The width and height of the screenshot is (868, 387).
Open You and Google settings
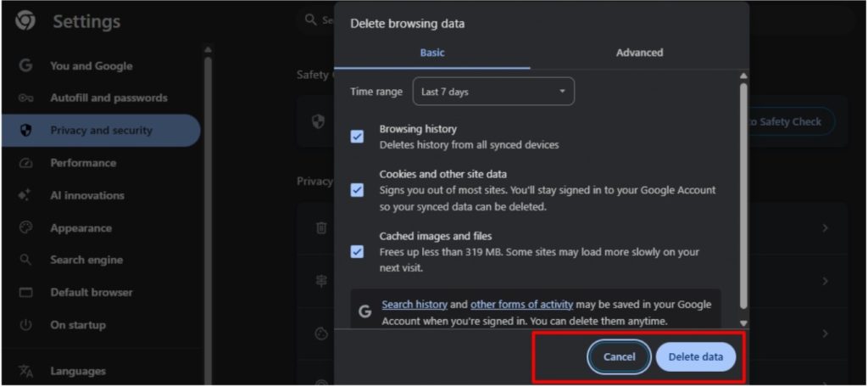tap(102, 66)
